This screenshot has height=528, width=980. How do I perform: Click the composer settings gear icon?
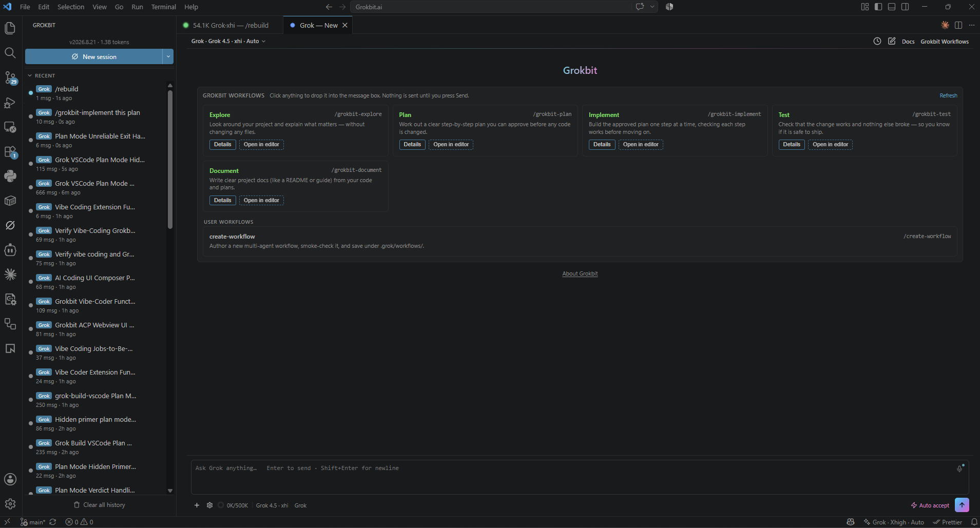(x=209, y=505)
